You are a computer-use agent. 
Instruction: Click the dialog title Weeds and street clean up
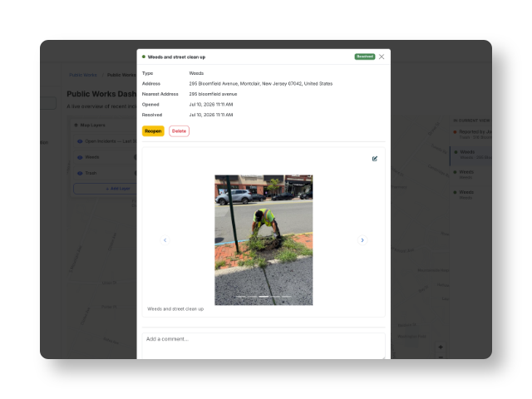tap(176, 57)
